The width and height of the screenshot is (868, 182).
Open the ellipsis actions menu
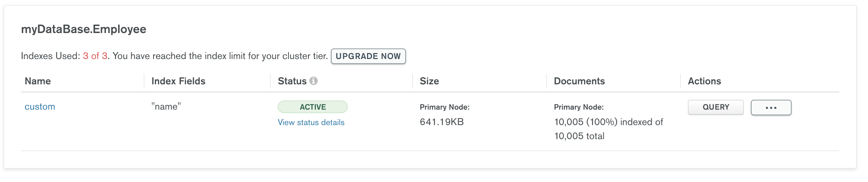(771, 108)
